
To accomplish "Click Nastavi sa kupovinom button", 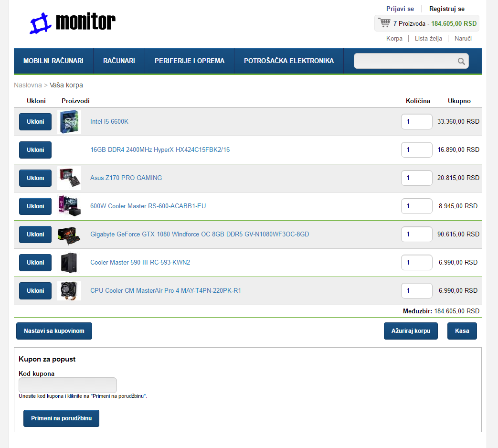I will pyautogui.click(x=54, y=331).
